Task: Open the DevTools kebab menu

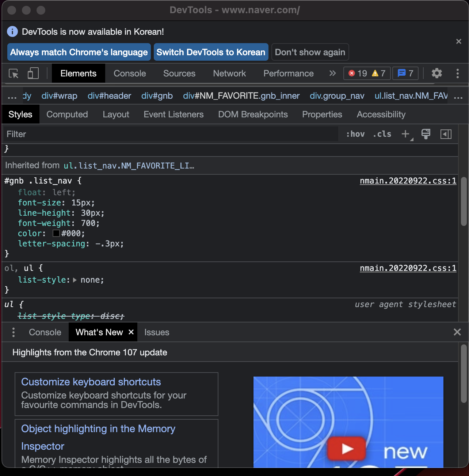Action: (x=457, y=73)
